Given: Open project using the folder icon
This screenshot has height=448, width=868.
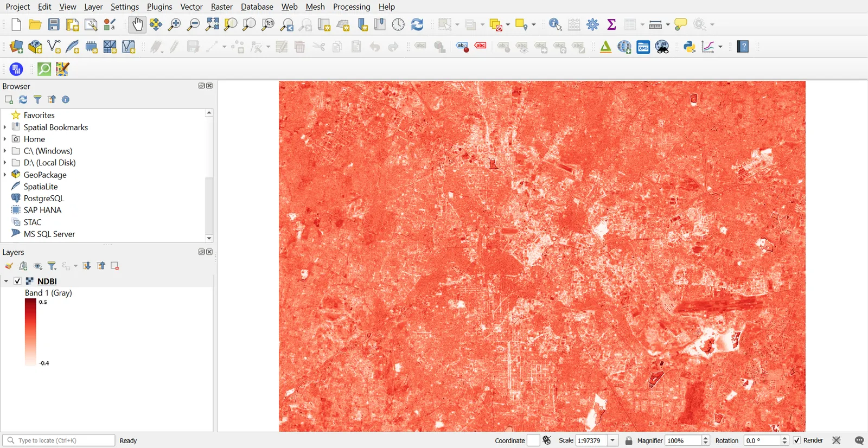Looking at the screenshot, I should point(35,24).
